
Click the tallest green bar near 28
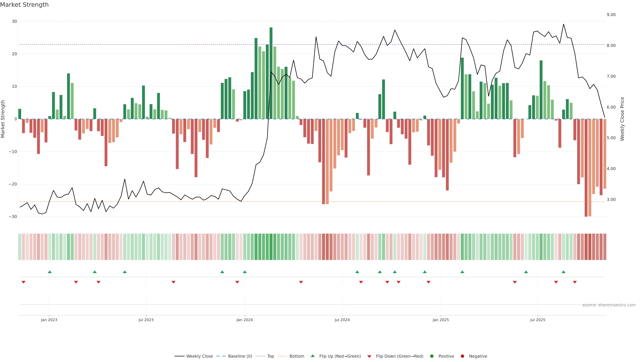point(271,72)
